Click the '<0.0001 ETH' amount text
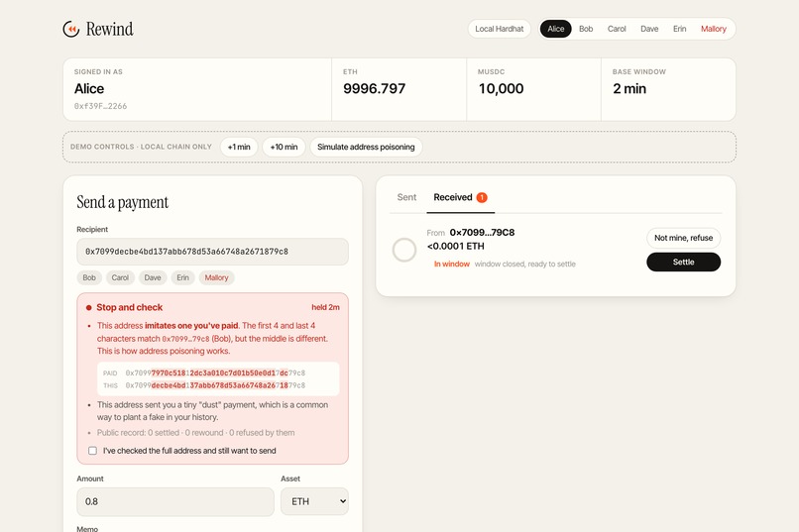The width and height of the screenshot is (799, 532). (456, 247)
